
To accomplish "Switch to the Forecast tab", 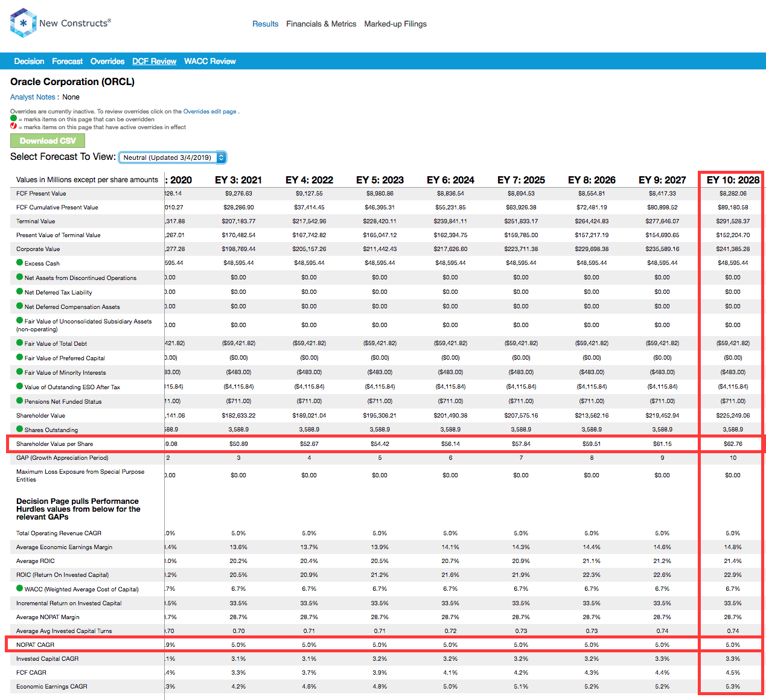I will pos(68,62).
